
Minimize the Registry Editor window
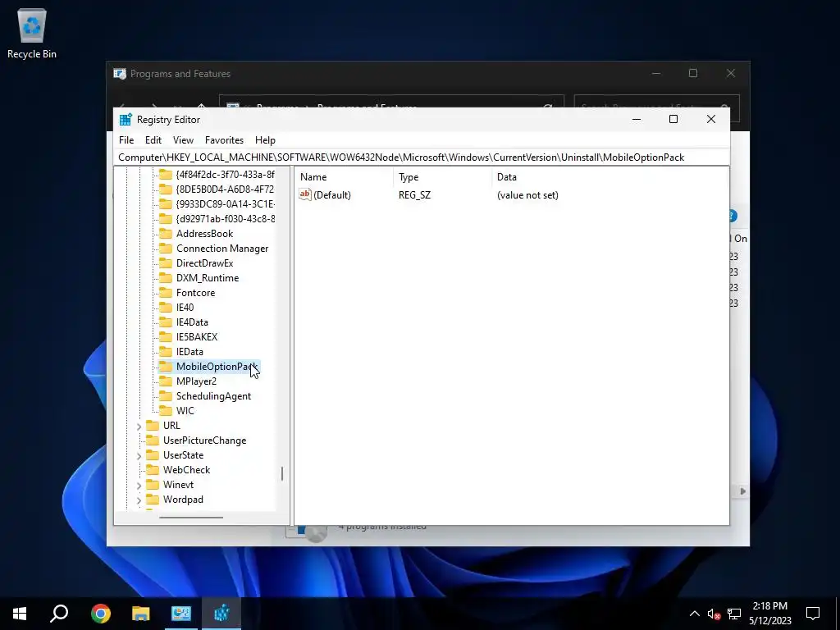[637, 120]
